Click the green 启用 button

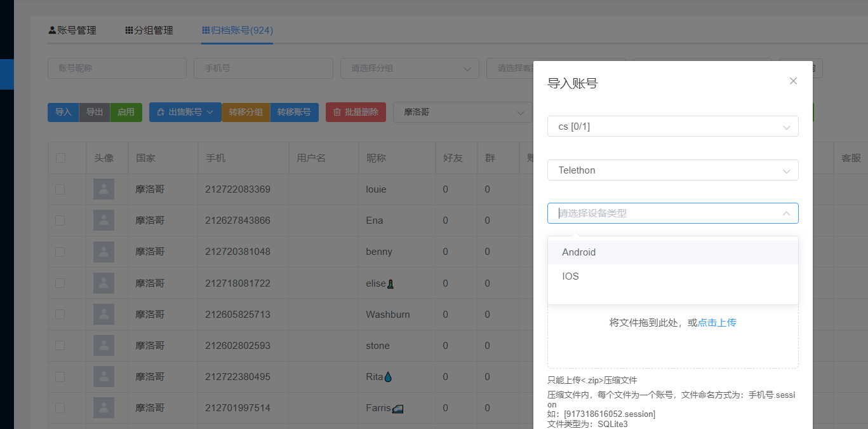click(126, 112)
